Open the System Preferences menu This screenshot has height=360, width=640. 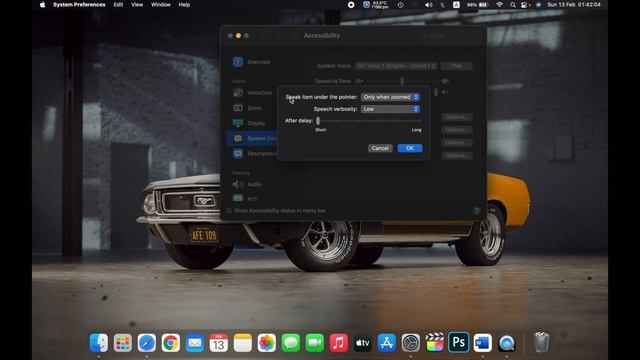79,5
